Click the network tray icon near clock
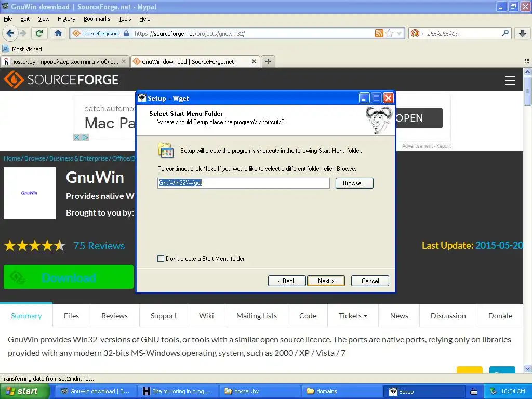Image resolution: width=532 pixels, height=399 pixels. click(x=494, y=391)
